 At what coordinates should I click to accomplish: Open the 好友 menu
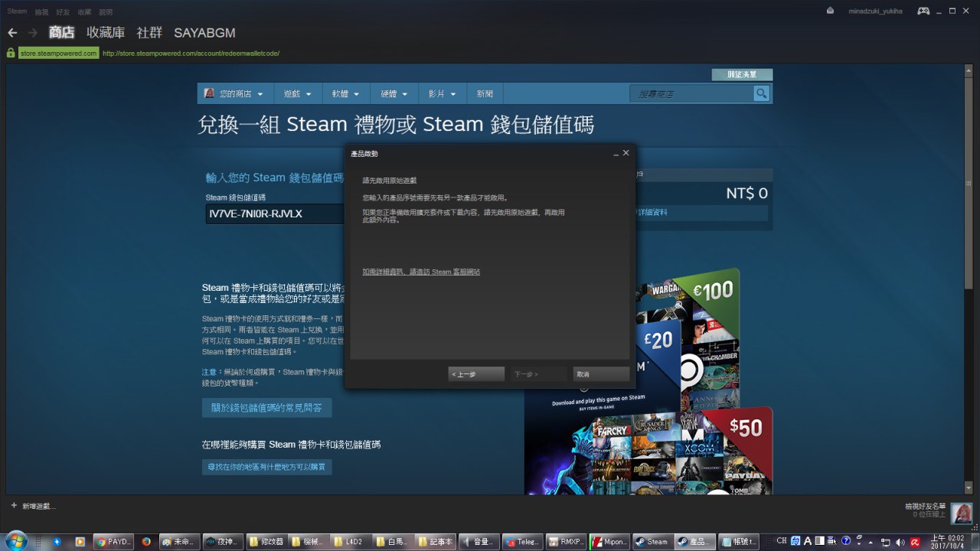(x=63, y=11)
